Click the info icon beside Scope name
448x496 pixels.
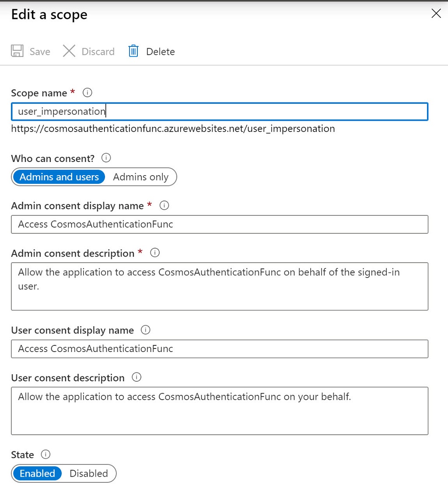[x=87, y=92]
